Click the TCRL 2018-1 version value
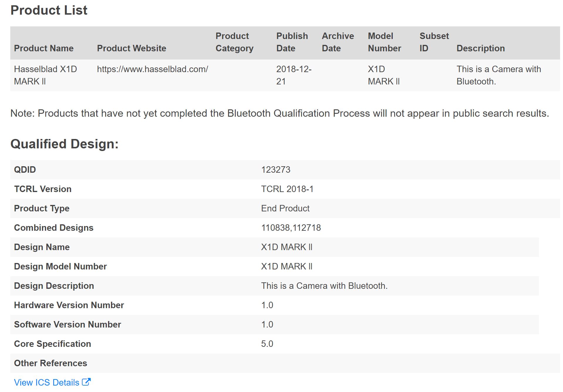This screenshot has height=392, width=563. coord(287,189)
